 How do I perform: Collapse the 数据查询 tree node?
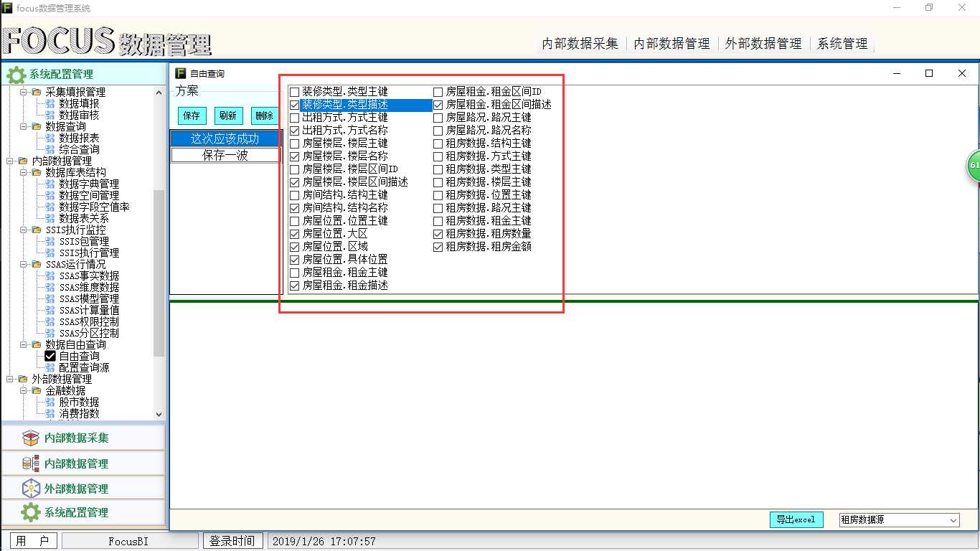(x=23, y=126)
